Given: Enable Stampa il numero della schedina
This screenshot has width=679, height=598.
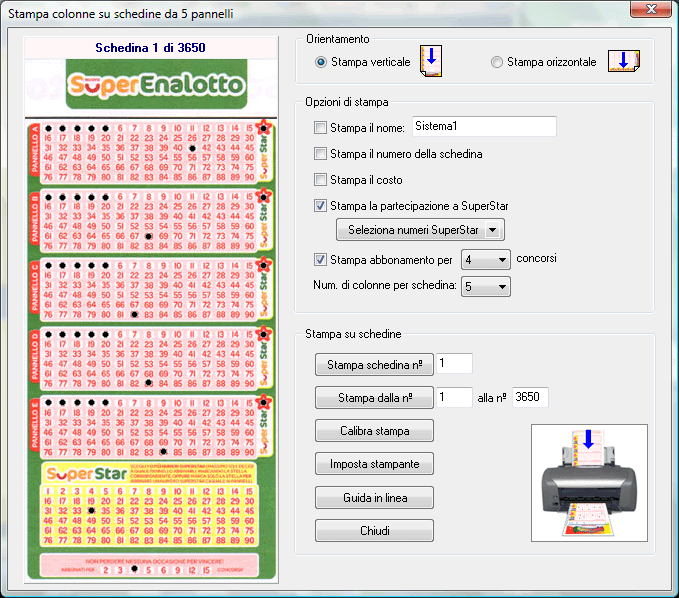Looking at the screenshot, I should pyautogui.click(x=320, y=154).
